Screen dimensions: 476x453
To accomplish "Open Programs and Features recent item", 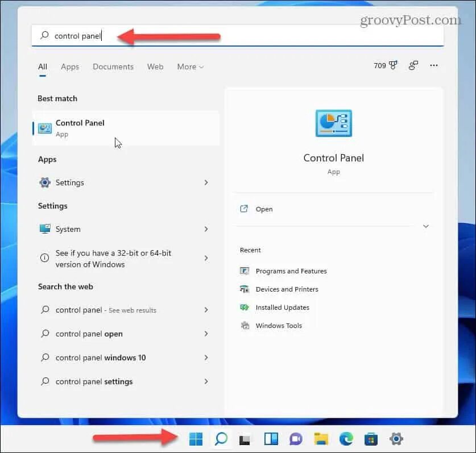I will pos(291,271).
